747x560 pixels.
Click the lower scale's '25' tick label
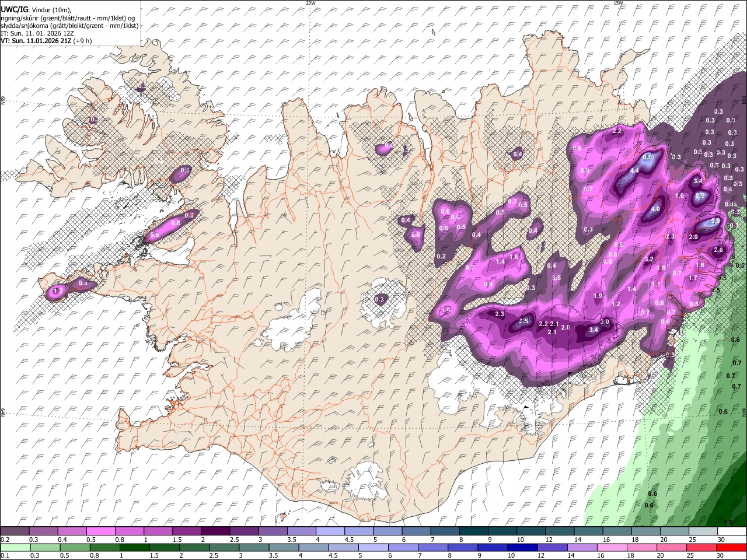(x=691, y=555)
